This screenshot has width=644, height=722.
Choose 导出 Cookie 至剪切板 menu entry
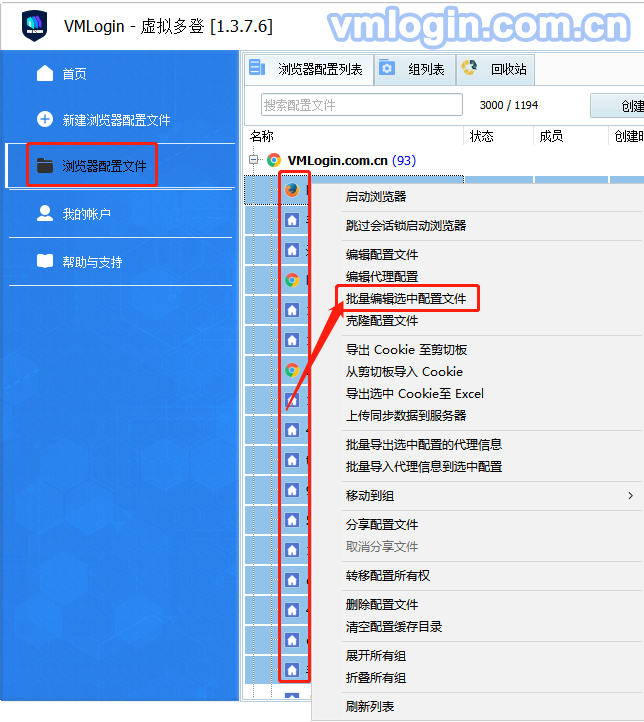click(x=406, y=350)
